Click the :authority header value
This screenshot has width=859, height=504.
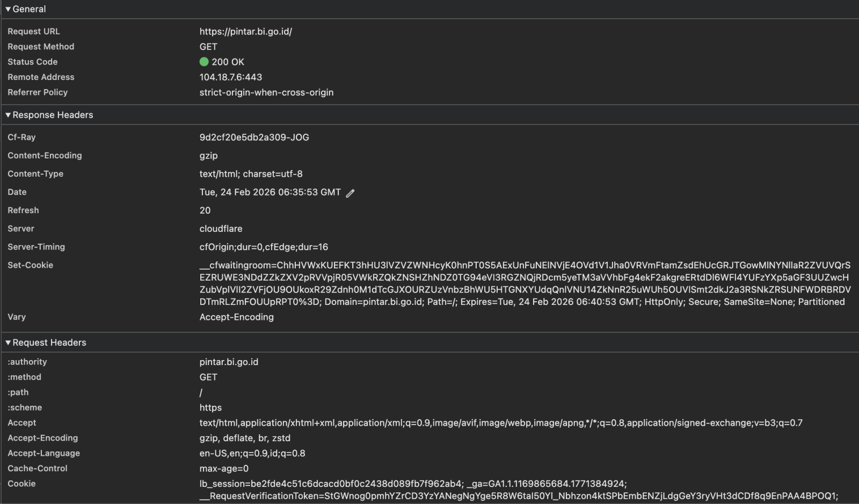pyautogui.click(x=229, y=362)
